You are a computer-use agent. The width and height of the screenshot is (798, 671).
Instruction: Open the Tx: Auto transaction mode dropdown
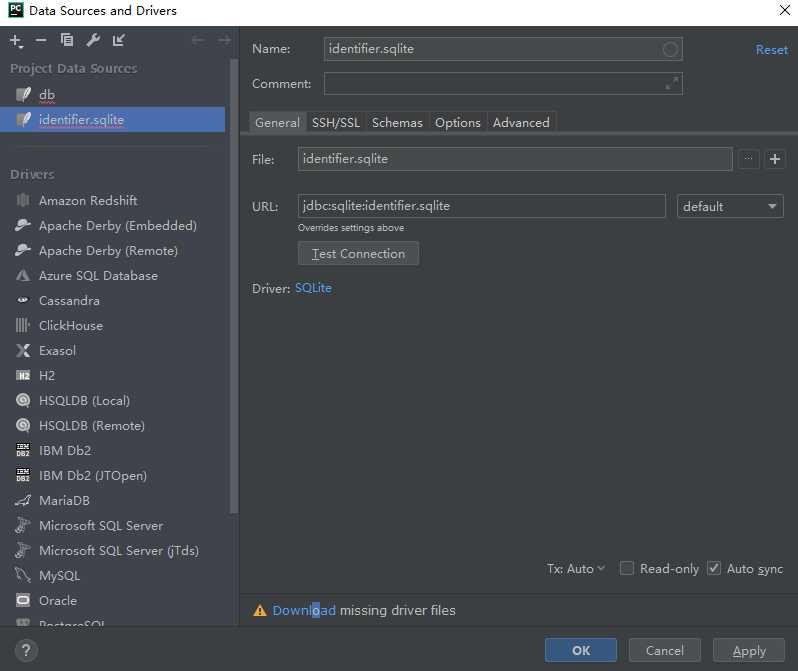(x=576, y=568)
